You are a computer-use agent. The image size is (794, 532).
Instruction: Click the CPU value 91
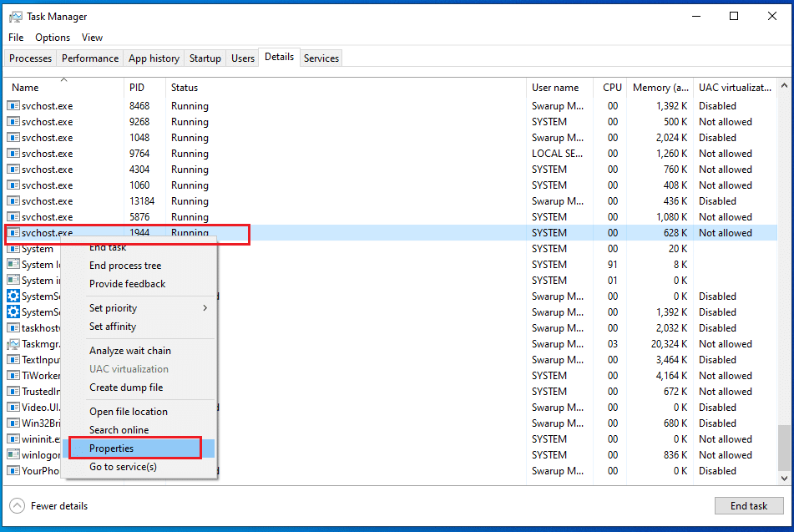pyautogui.click(x=613, y=265)
